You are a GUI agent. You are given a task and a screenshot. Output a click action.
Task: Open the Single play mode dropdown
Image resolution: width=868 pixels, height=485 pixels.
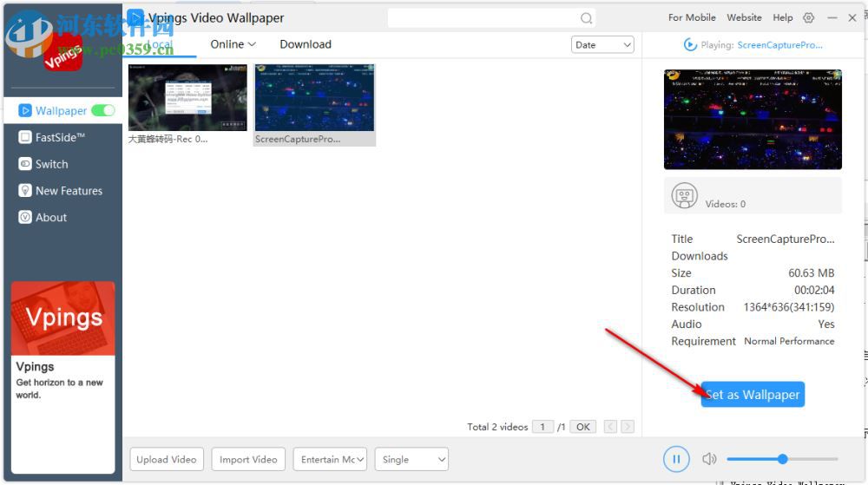[411, 459]
